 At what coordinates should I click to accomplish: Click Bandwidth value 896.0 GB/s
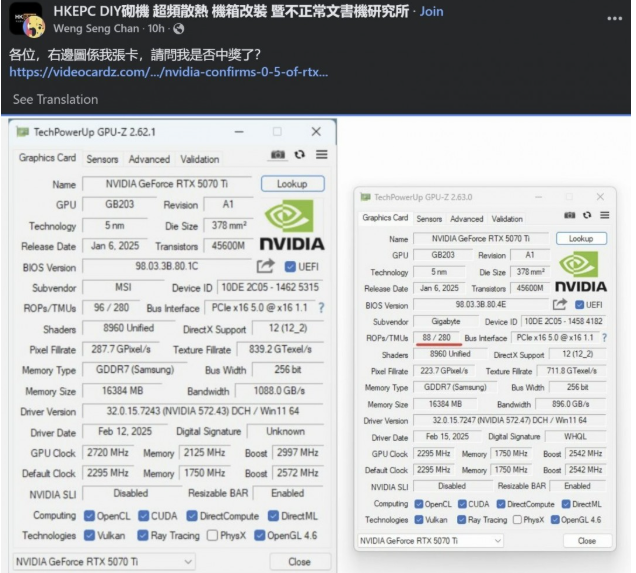570,404
